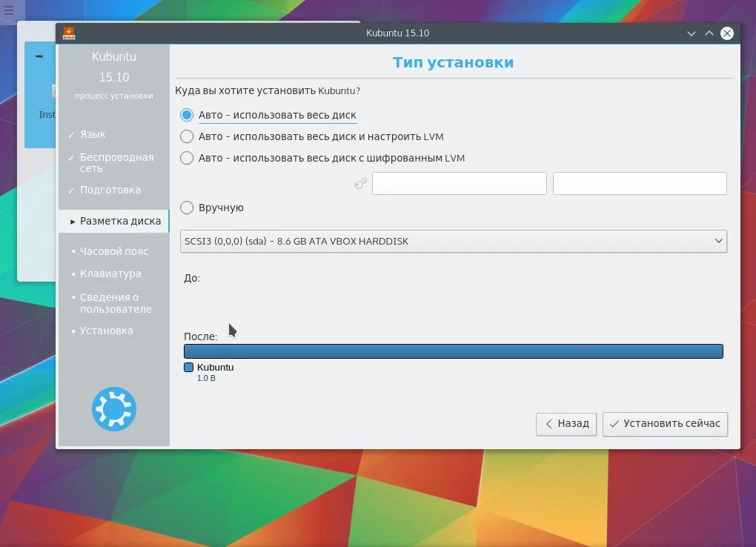Click the 'Установить сейчас' install now button
This screenshot has height=547, width=756.
(666, 424)
